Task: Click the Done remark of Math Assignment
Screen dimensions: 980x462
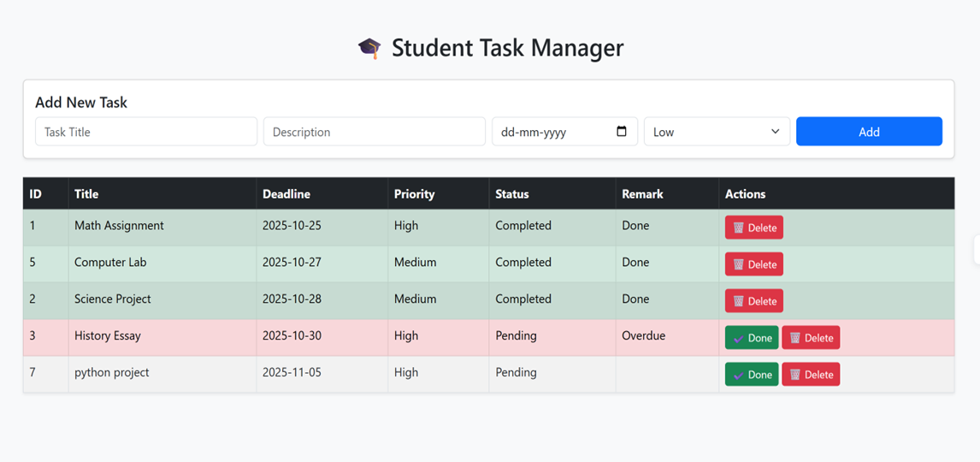Action: [x=635, y=225]
